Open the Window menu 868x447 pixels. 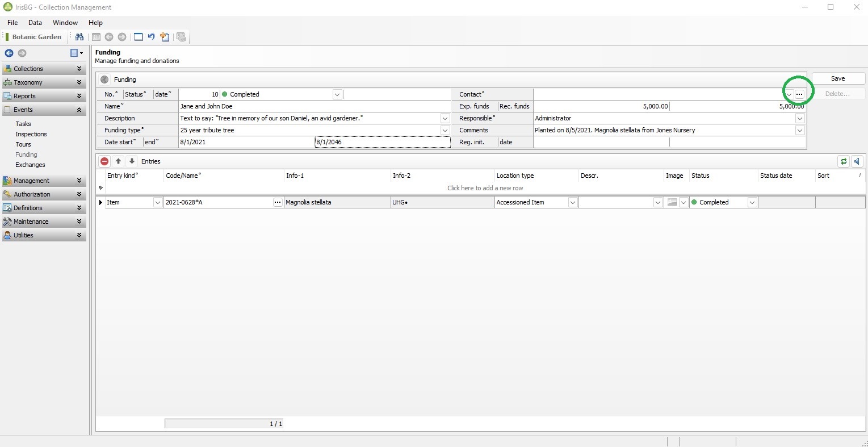pos(65,23)
